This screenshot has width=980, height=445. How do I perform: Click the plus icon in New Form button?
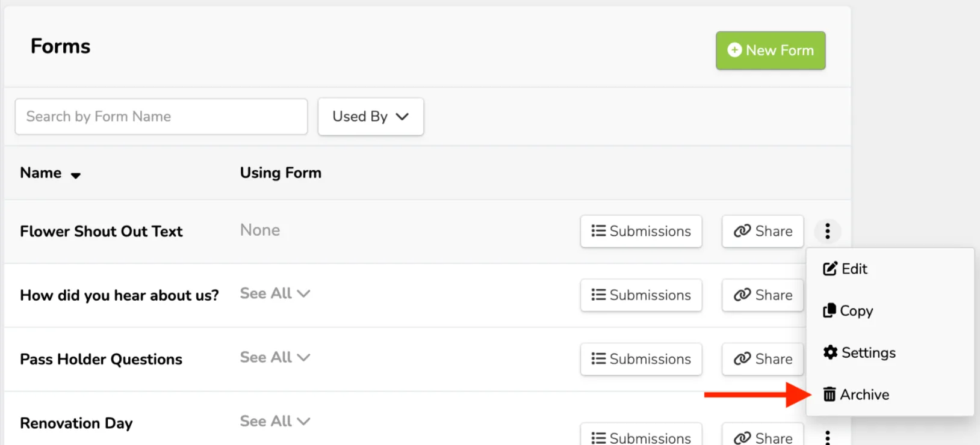(734, 50)
